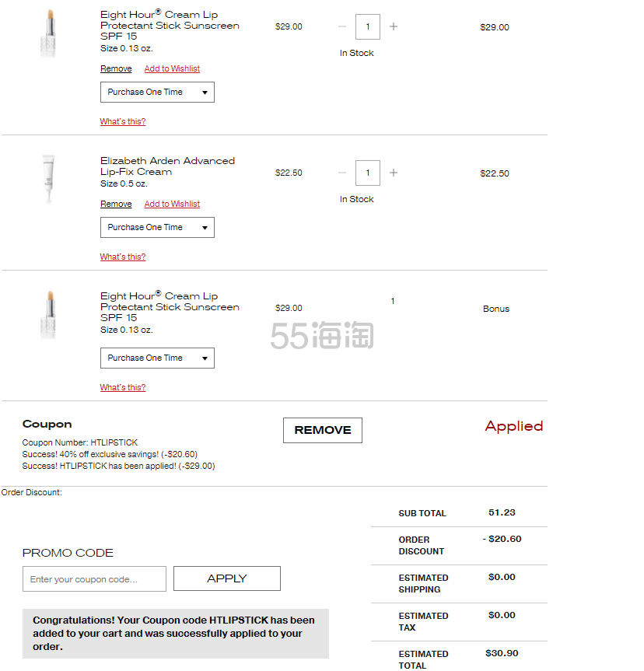Increase quantity of first lip protectant stick
Viewport: 644px width, 671px height.
(393, 26)
